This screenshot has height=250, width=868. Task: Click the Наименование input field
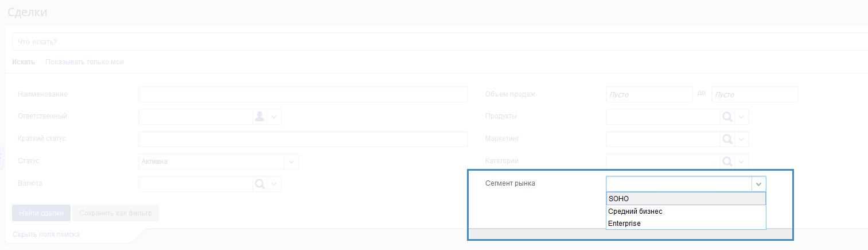[303, 94]
